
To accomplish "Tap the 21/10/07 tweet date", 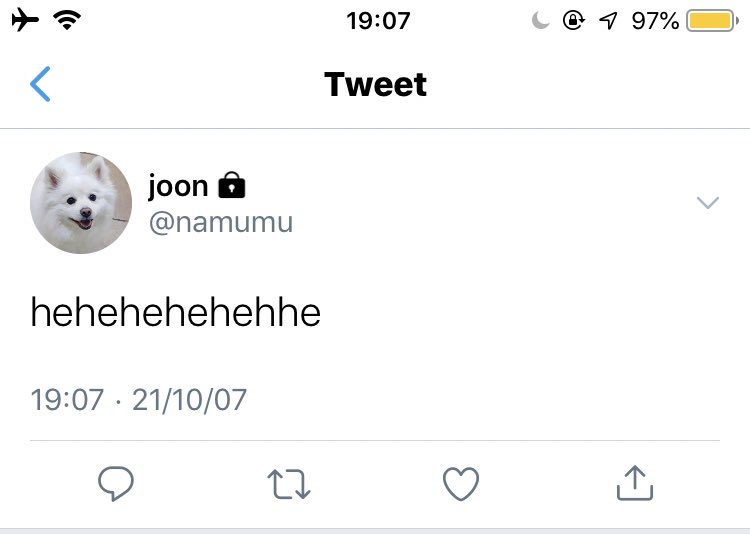I will pyautogui.click(x=189, y=400).
